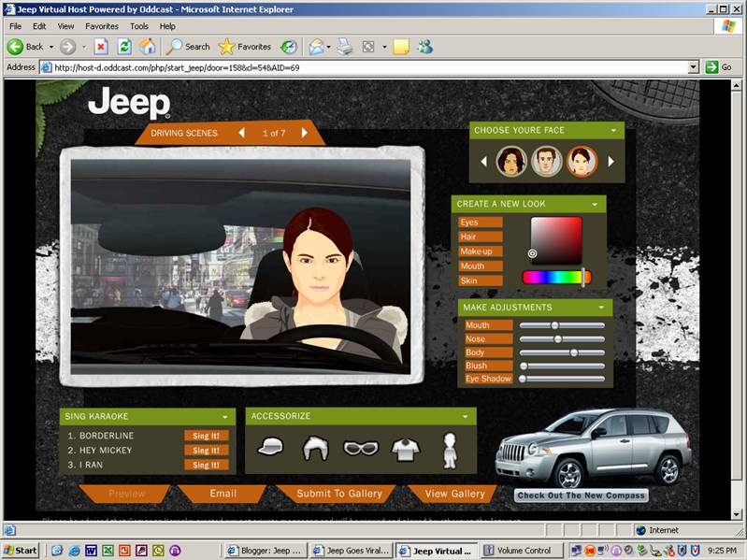This screenshot has width=747, height=560.
Task: Pick the sunglasses accessory icon
Action: [361, 448]
